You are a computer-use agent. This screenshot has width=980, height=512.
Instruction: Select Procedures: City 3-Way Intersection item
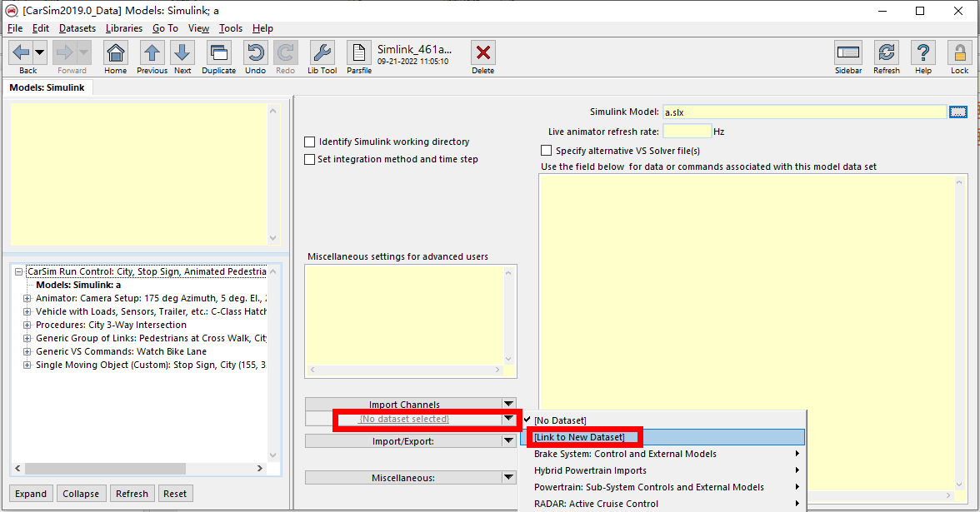[111, 325]
